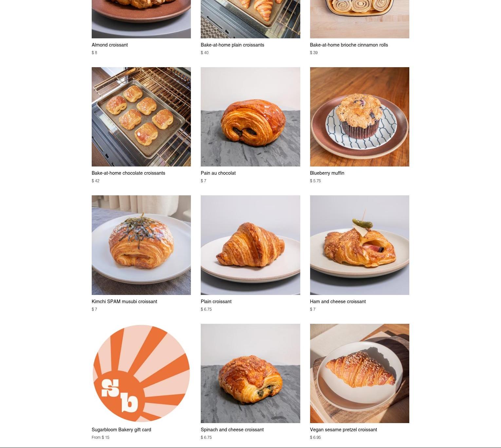Select the Kimchi SPAM musubi croissant title
The height and width of the screenshot is (448, 501).
click(x=124, y=302)
